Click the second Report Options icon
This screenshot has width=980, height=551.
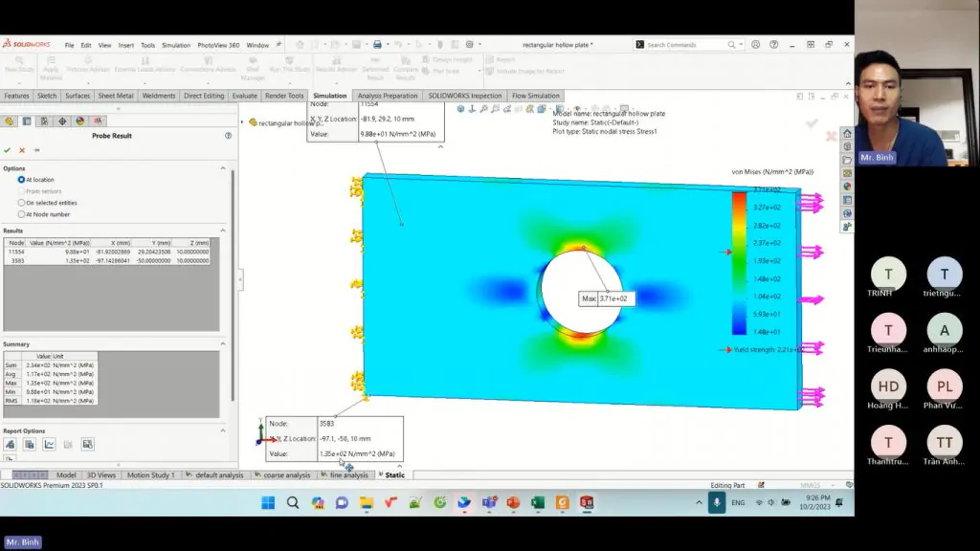[x=30, y=444]
